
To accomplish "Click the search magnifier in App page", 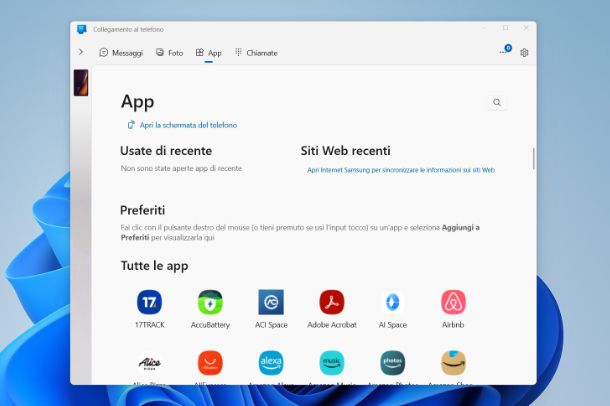I will 497,102.
